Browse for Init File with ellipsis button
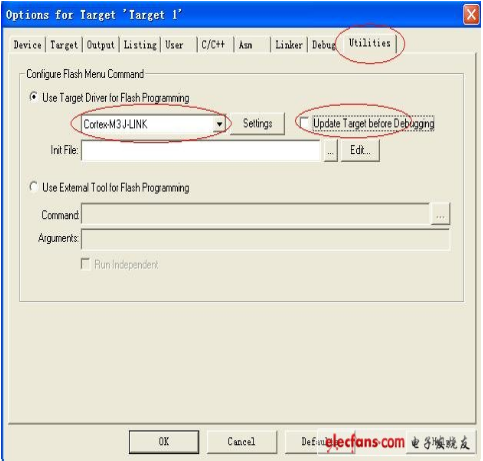This screenshot has height=461, width=483. 330,151
